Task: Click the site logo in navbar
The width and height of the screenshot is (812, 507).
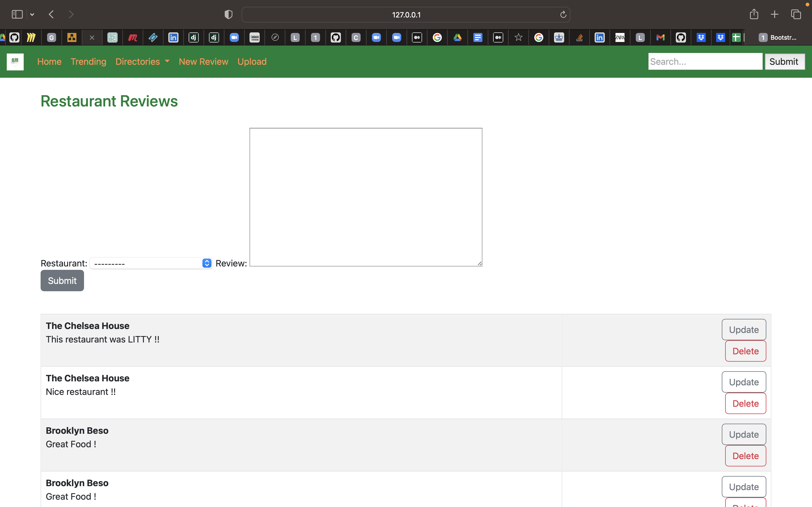Action: coord(15,62)
